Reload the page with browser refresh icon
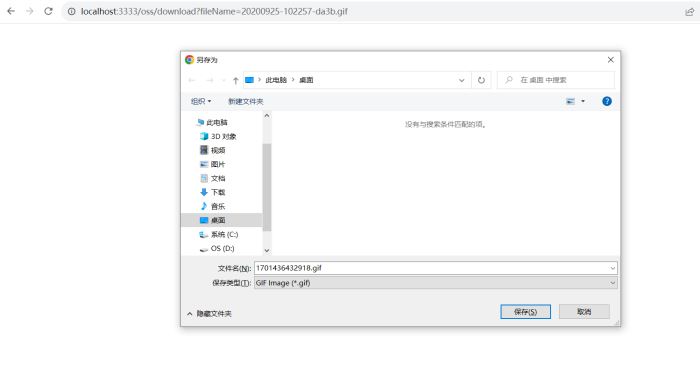 [48, 11]
